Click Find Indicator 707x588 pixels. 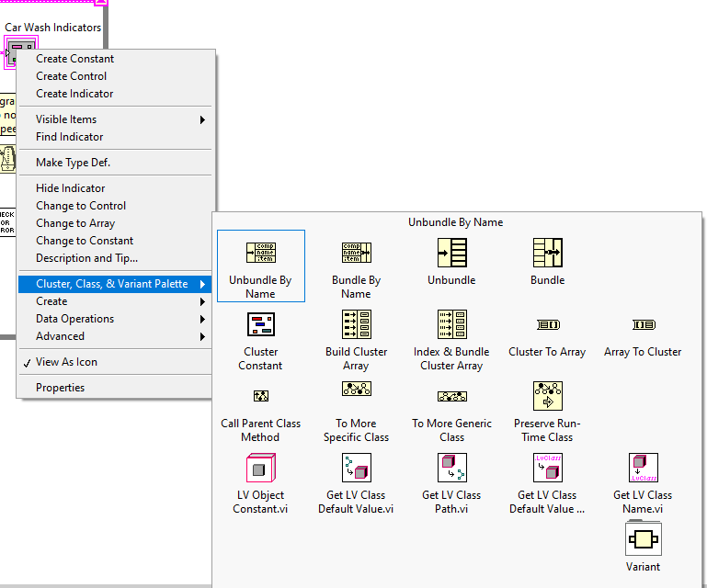(116, 137)
